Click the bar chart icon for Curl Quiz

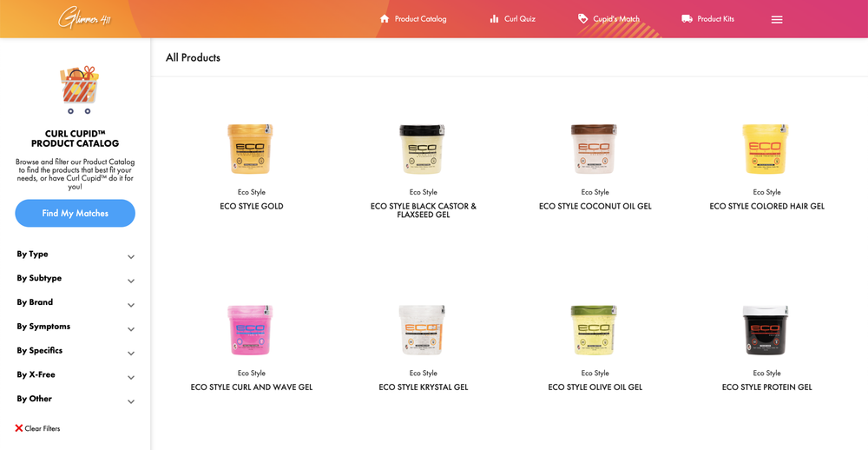coord(495,19)
